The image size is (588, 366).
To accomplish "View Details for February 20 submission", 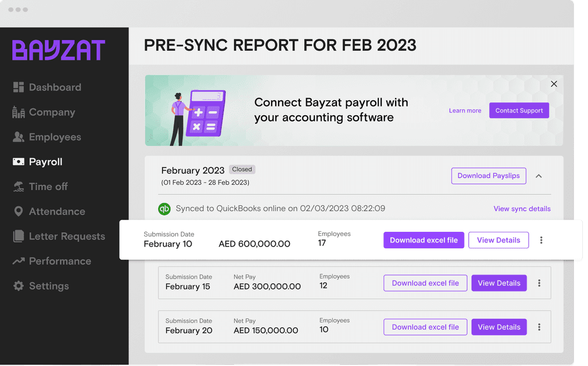I will tap(499, 327).
